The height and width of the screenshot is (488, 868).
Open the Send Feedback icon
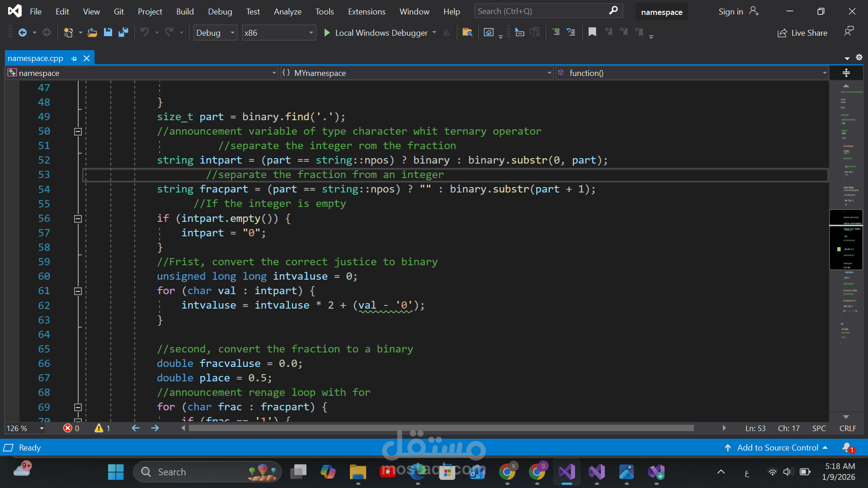[849, 32]
